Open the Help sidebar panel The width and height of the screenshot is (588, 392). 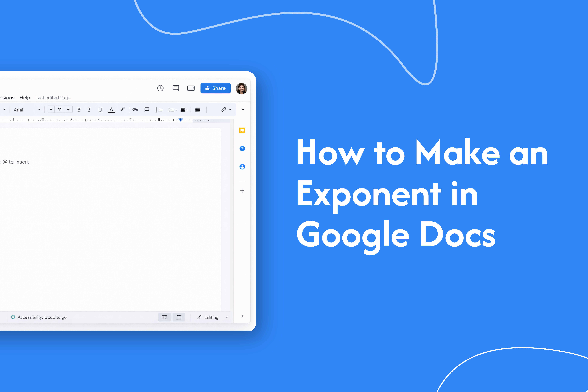coord(242,148)
